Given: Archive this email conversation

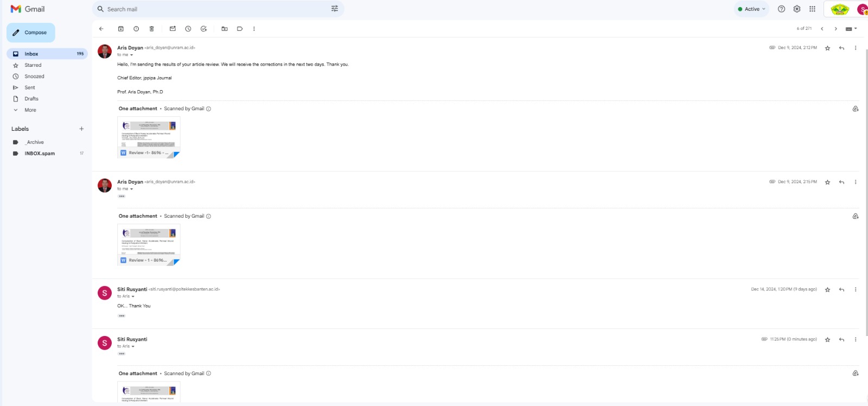Looking at the screenshot, I should 121,29.
